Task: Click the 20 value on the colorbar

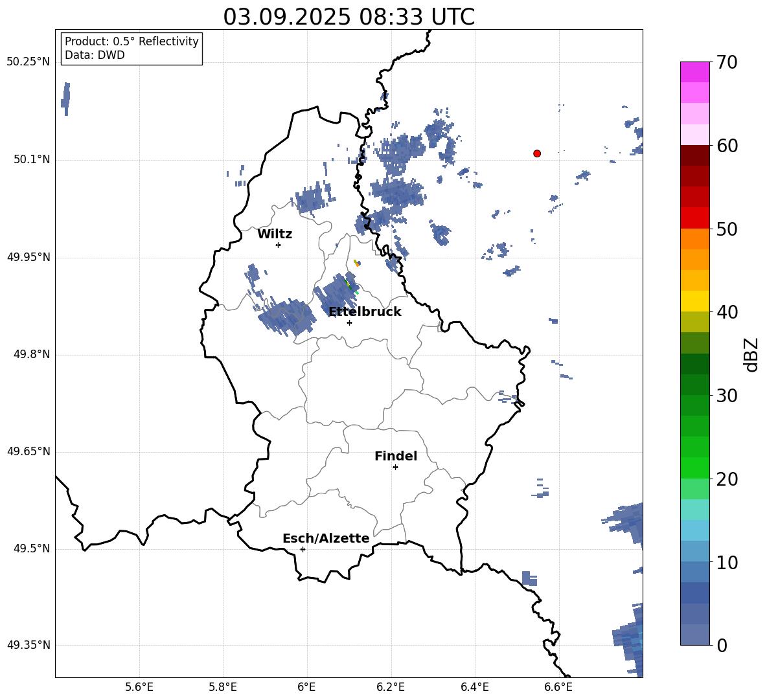Action: 727,479
